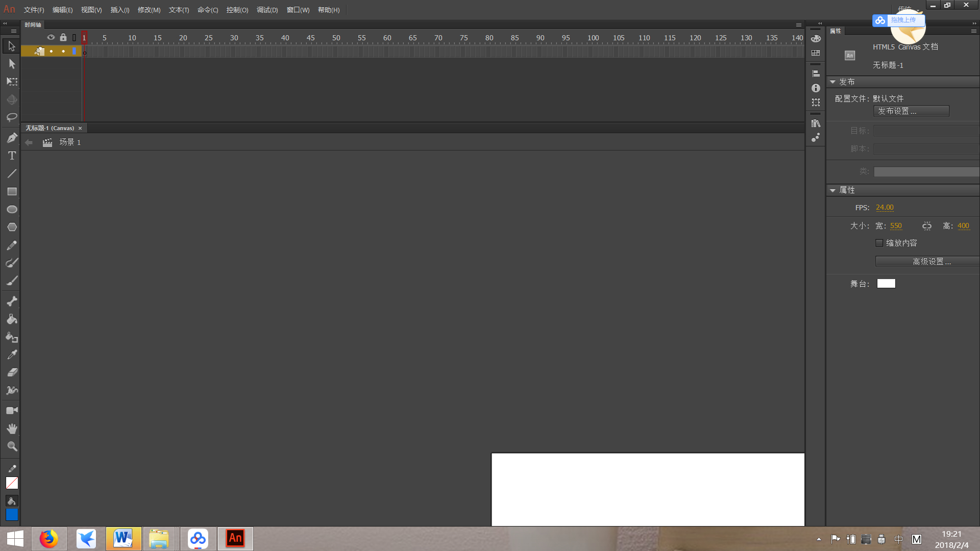Toggle lock all layers padlock

coord(63,37)
